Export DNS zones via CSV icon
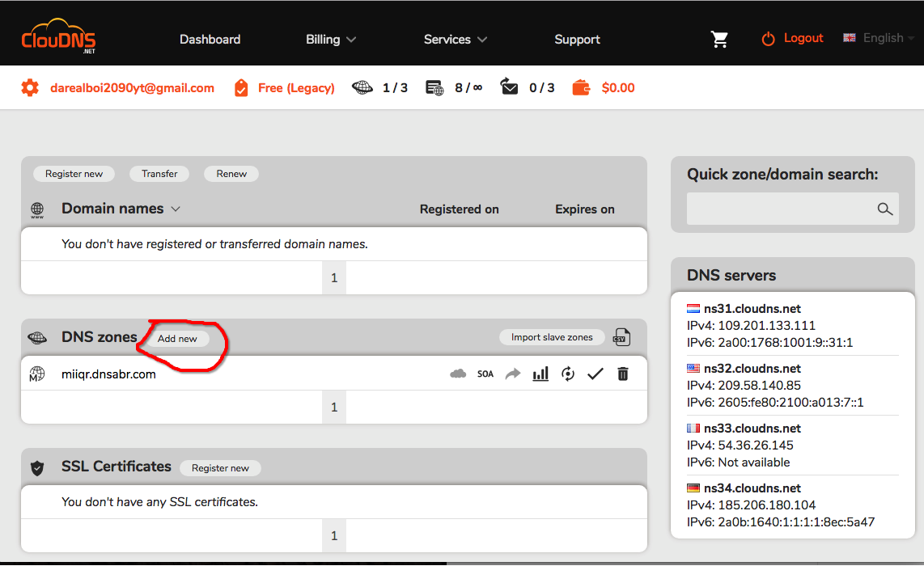This screenshot has width=924, height=566. click(x=621, y=337)
